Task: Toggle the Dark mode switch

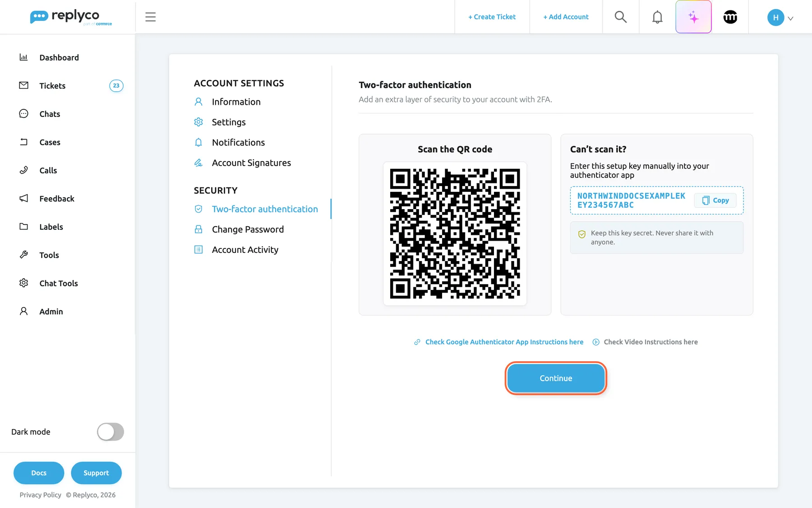Action: click(x=111, y=432)
